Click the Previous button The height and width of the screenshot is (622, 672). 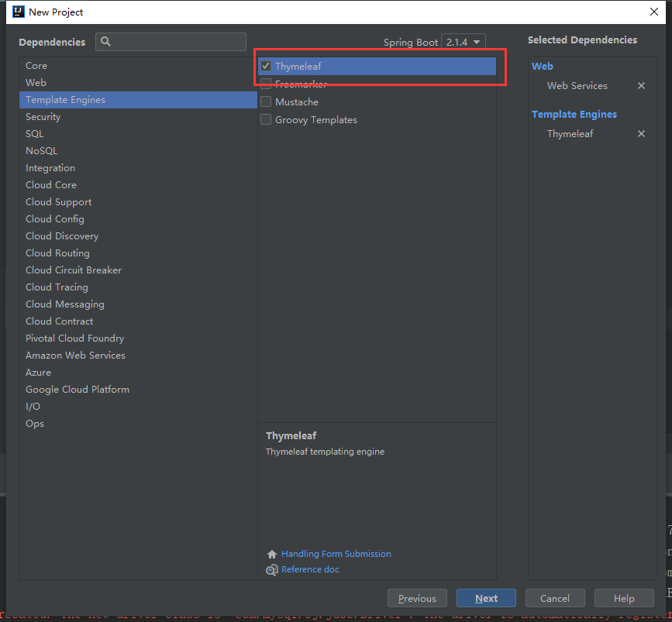(x=417, y=598)
